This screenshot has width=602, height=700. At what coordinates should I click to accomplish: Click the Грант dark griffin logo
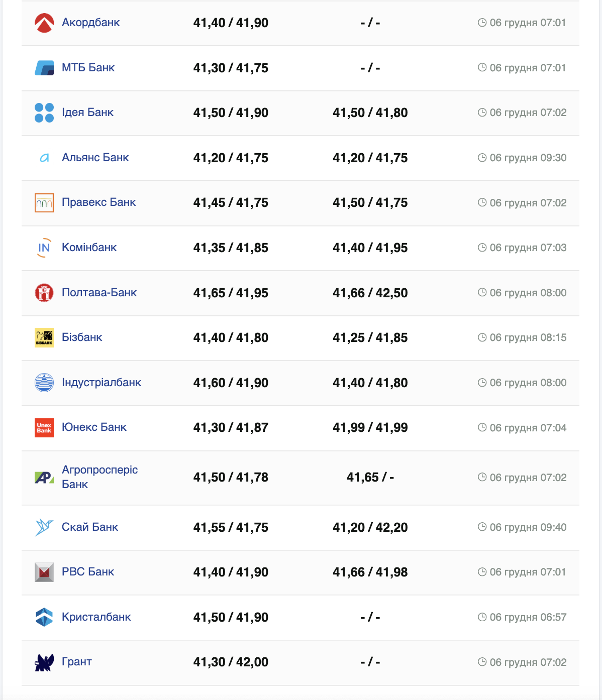coord(44,662)
